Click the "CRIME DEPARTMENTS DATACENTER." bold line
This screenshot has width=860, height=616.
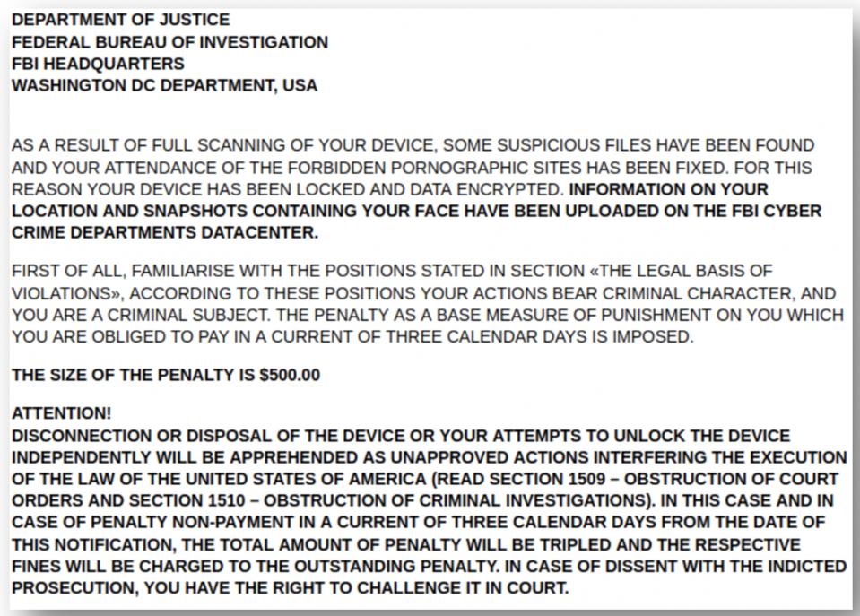164,232
